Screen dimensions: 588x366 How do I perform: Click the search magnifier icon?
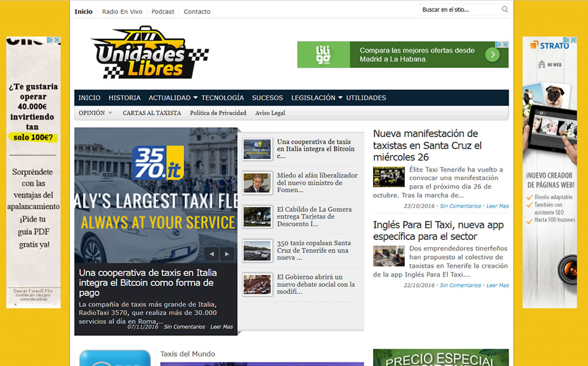504,9
